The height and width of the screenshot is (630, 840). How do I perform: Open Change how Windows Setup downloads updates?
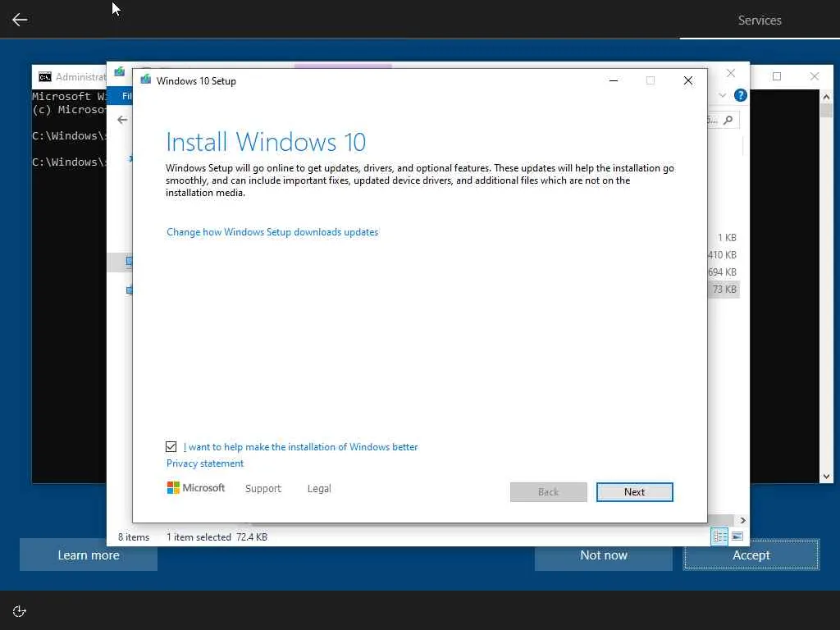click(272, 232)
